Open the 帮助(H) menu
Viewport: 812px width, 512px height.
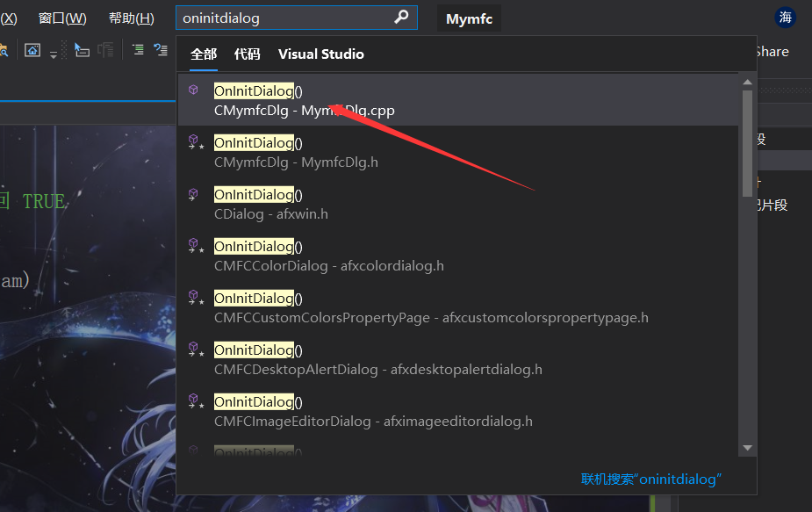pyautogui.click(x=131, y=18)
